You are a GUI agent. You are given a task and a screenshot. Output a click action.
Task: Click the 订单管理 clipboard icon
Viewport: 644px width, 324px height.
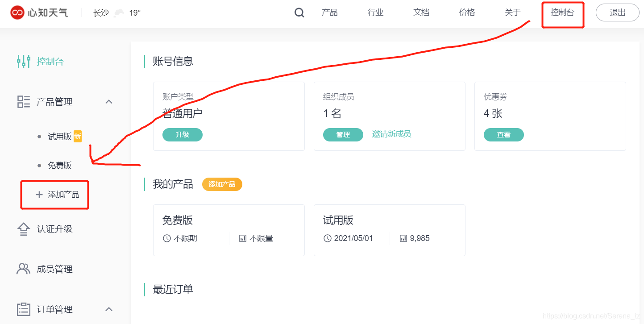23,309
